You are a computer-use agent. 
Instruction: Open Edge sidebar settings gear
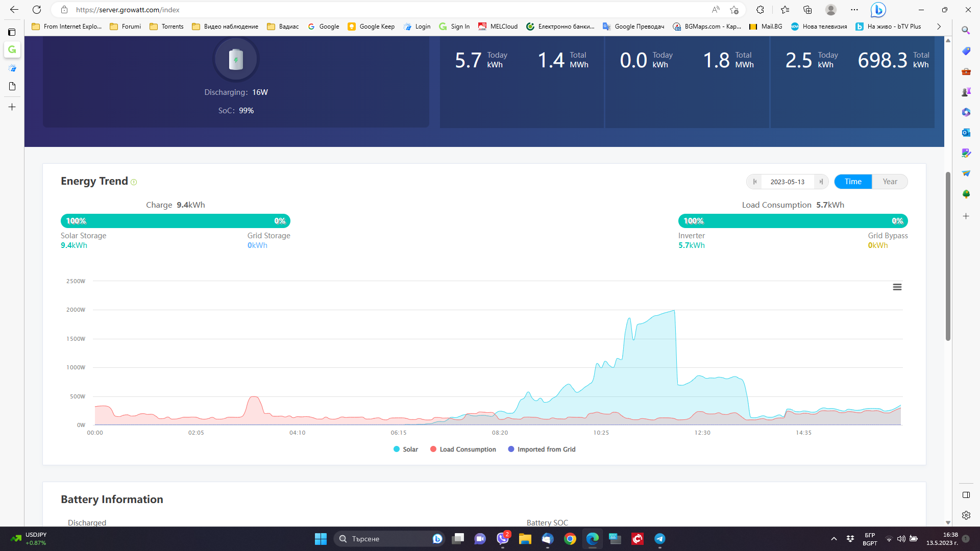[x=966, y=515]
